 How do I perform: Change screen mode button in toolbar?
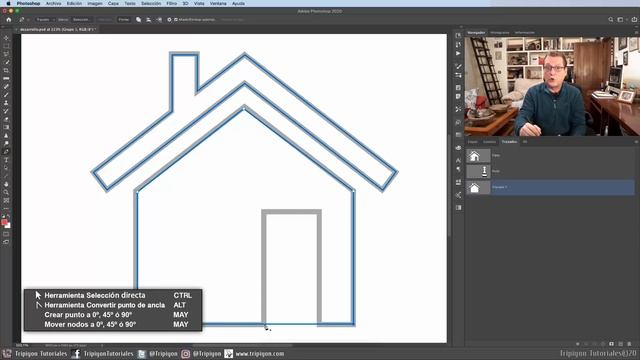pyautogui.click(x=6, y=242)
